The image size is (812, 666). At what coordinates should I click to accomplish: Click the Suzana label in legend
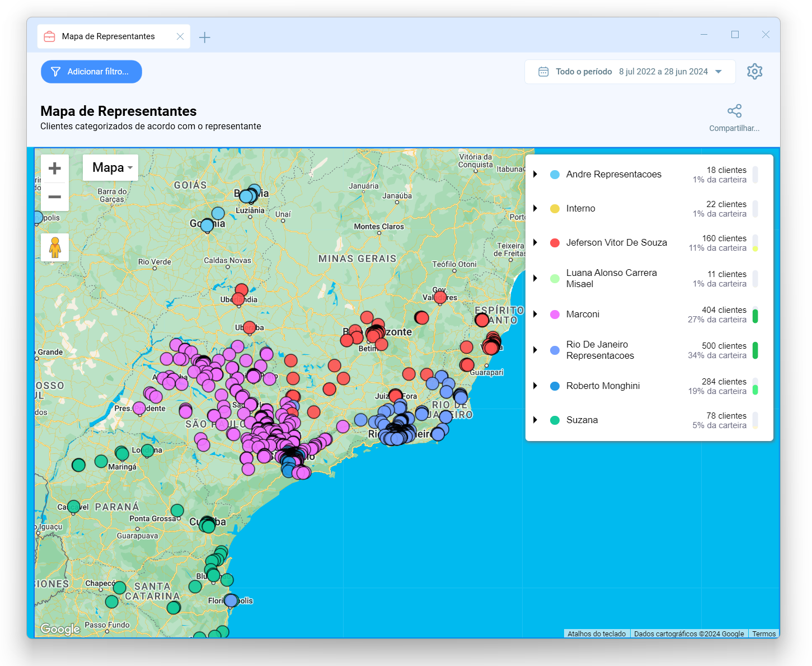pos(582,420)
